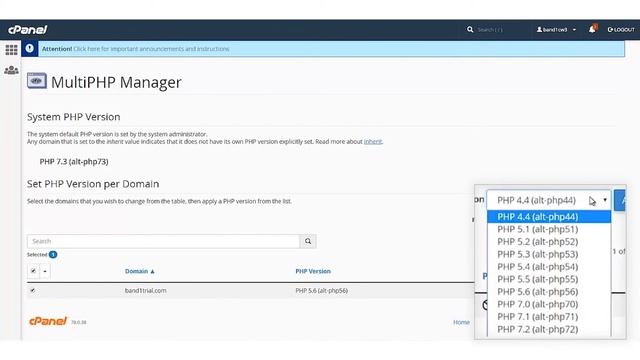
Task: Select PHP 4.4 (alt-php44) option
Action: tap(549, 217)
